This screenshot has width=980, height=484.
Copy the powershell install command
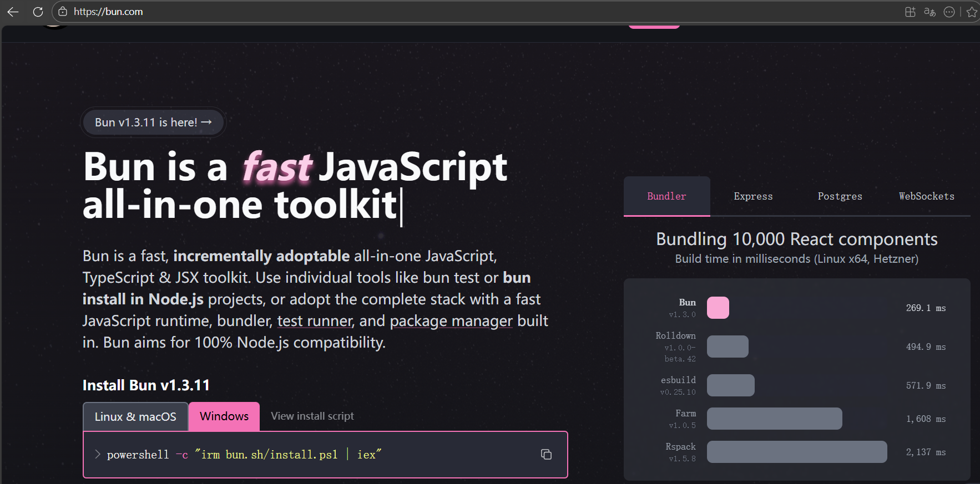(546, 455)
